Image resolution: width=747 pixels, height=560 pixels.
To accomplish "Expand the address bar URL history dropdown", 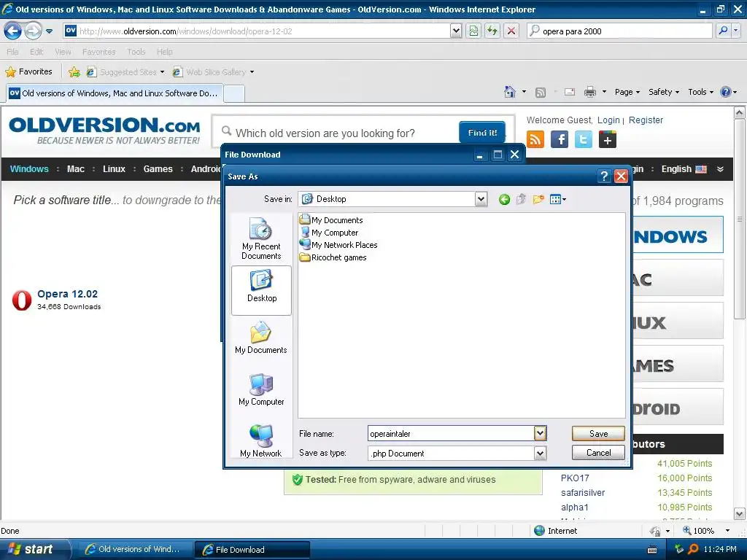I will [456, 31].
